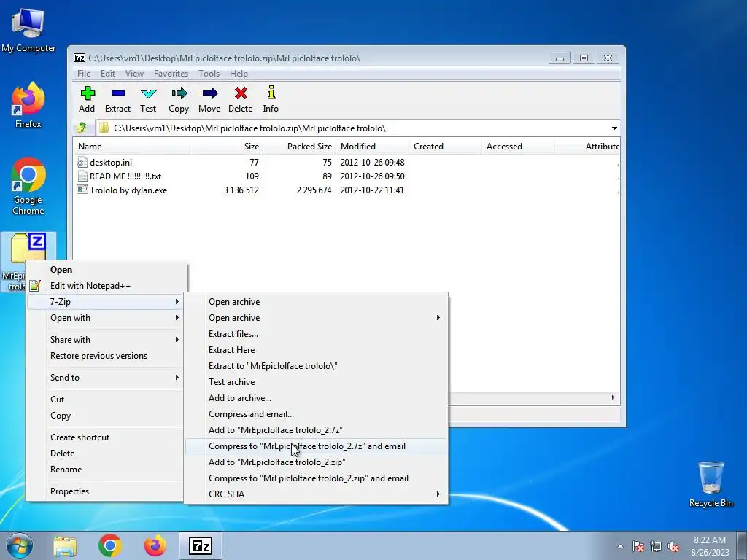Choose Cut in the context menu
This screenshot has height=560, width=747.
click(105, 400)
